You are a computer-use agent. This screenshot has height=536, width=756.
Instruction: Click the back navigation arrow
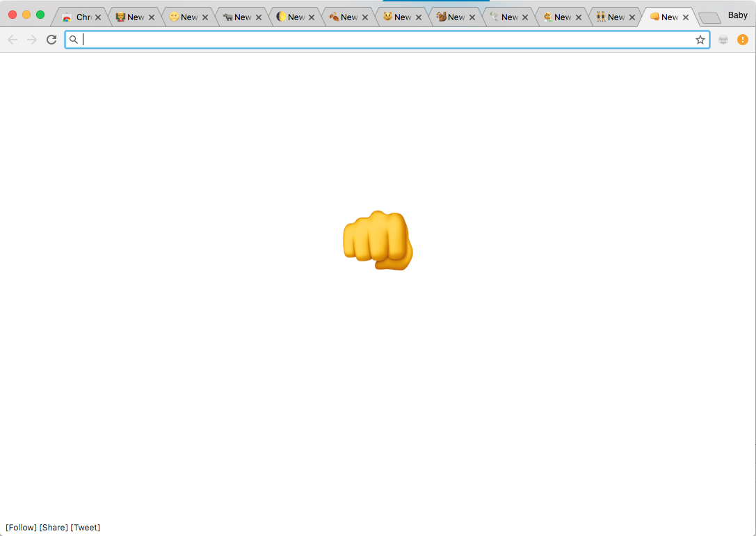13,40
